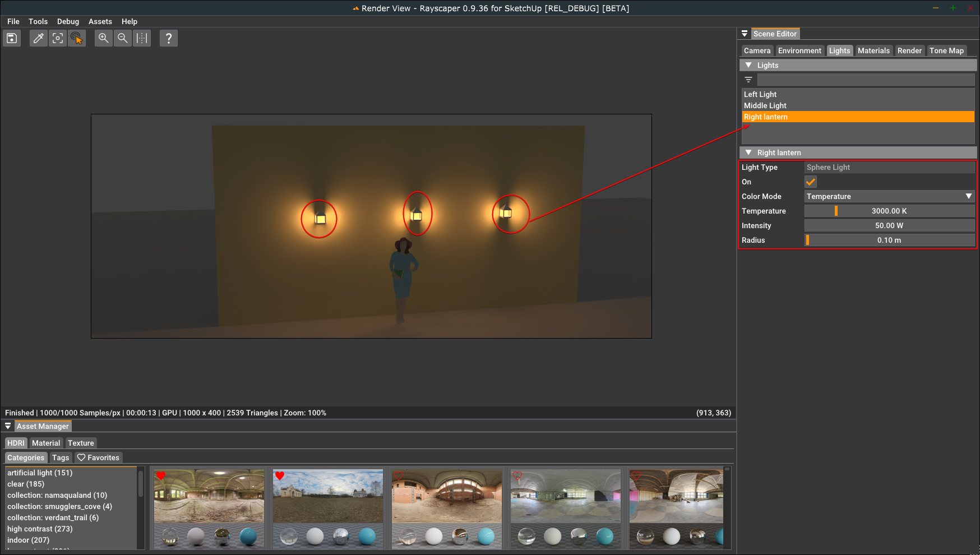Toggle the interactive click pointer tool
Image resolution: width=980 pixels, height=555 pixels.
(x=77, y=38)
